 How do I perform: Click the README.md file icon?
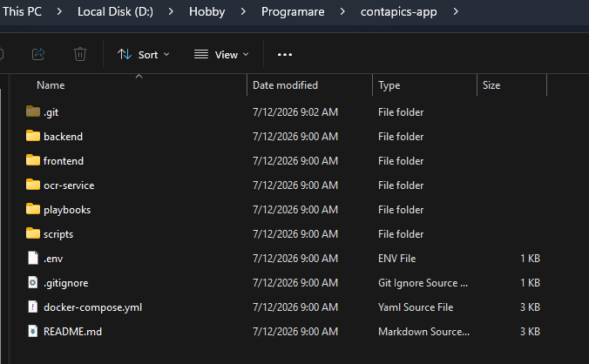coord(33,331)
